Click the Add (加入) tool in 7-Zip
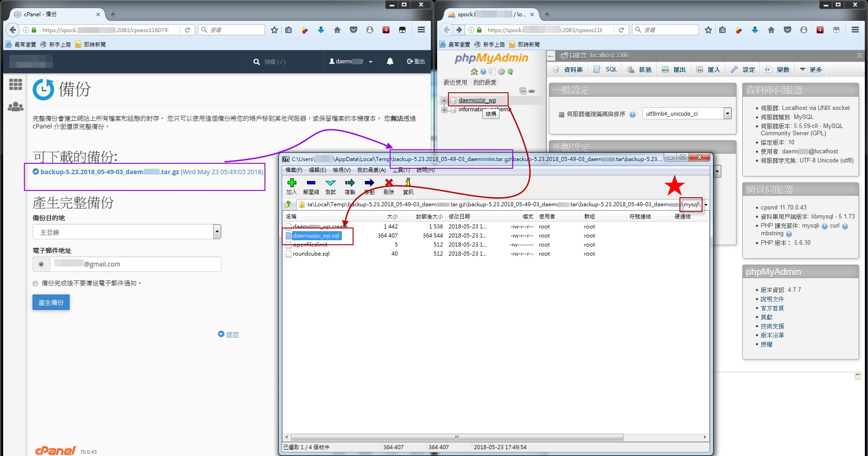 (x=292, y=186)
